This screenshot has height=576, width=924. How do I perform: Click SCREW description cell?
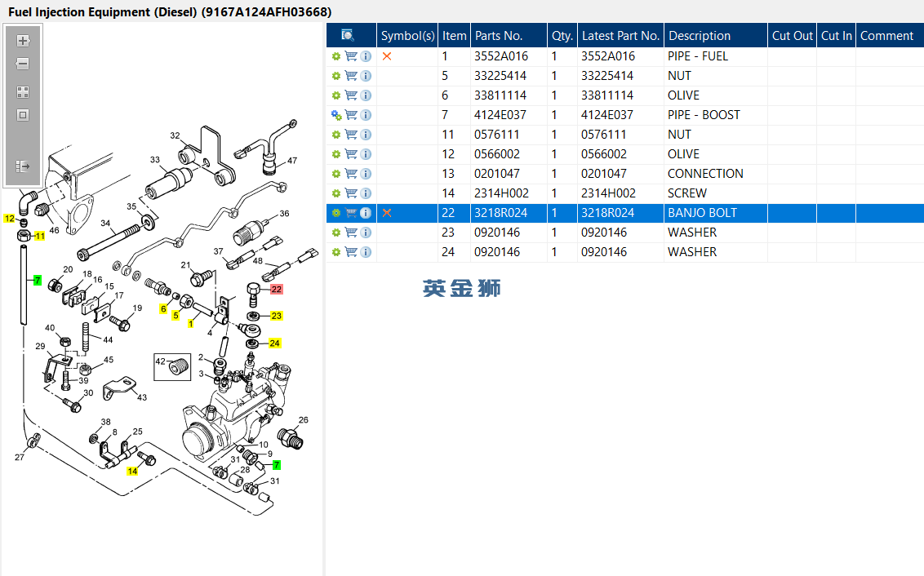pos(687,193)
